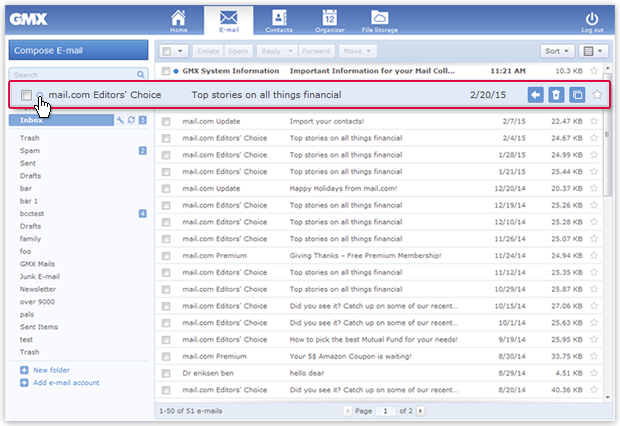Open the Home section
Screen dimensions: 620x426
point(178,21)
